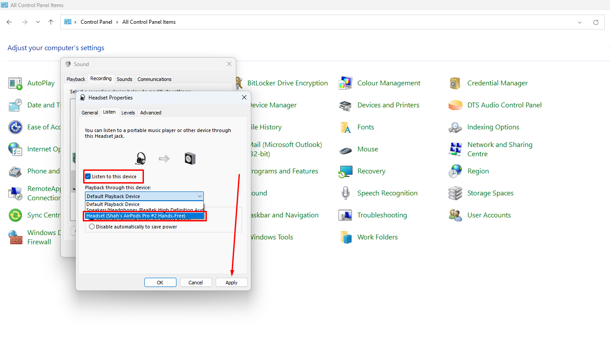Click the Apply button
This screenshot has width=610, height=364.
coord(232,283)
